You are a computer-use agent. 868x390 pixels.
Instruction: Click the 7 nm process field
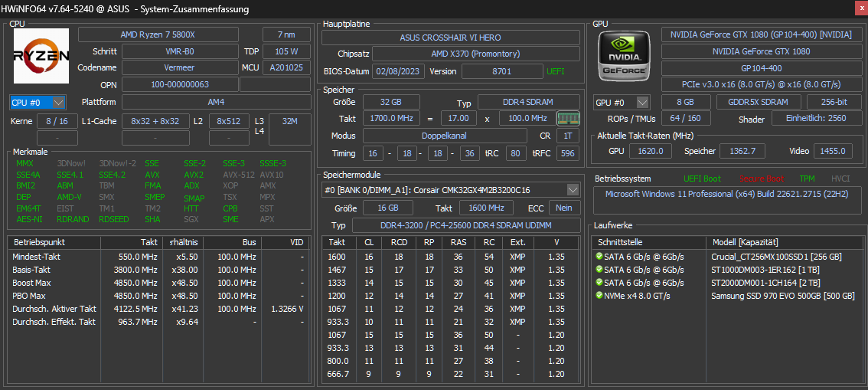pos(286,34)
